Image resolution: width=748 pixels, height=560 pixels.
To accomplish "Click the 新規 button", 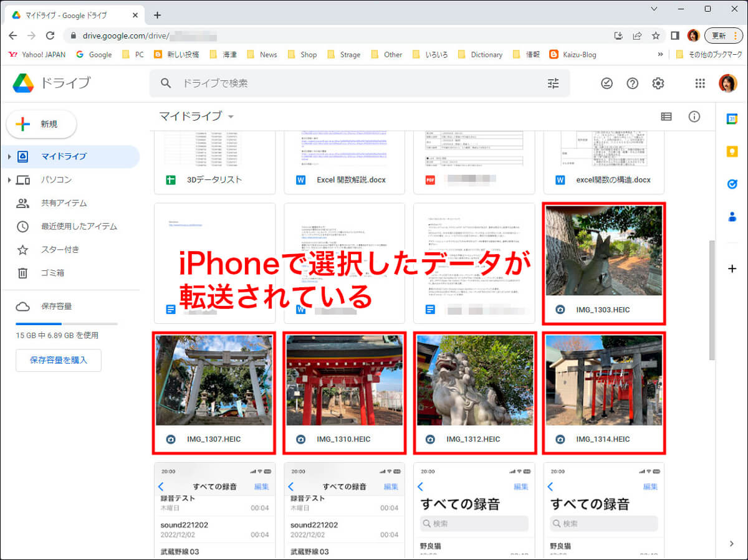I will click(x=41, y=124).
